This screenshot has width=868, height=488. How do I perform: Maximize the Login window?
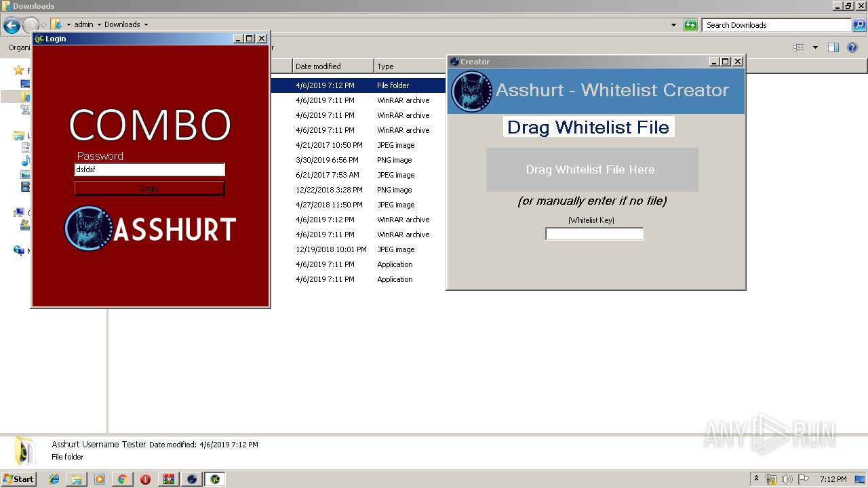tap(250, 39)
